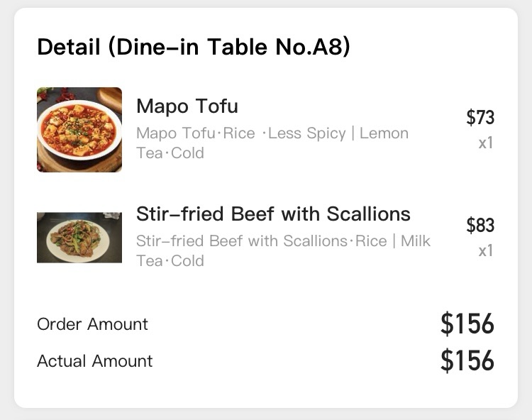Click Mapo Tofu quantity x1
The width and height of the screenshot is (532, 420).
(485, 143)
